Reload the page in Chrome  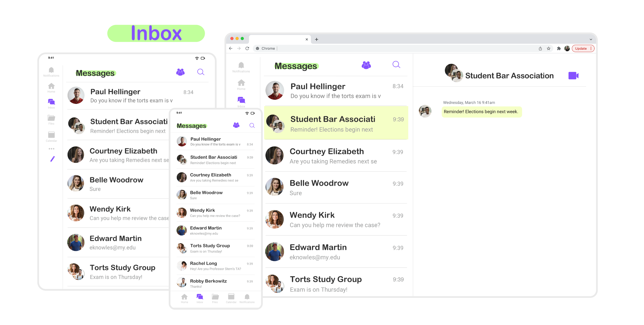click(247, 48)
